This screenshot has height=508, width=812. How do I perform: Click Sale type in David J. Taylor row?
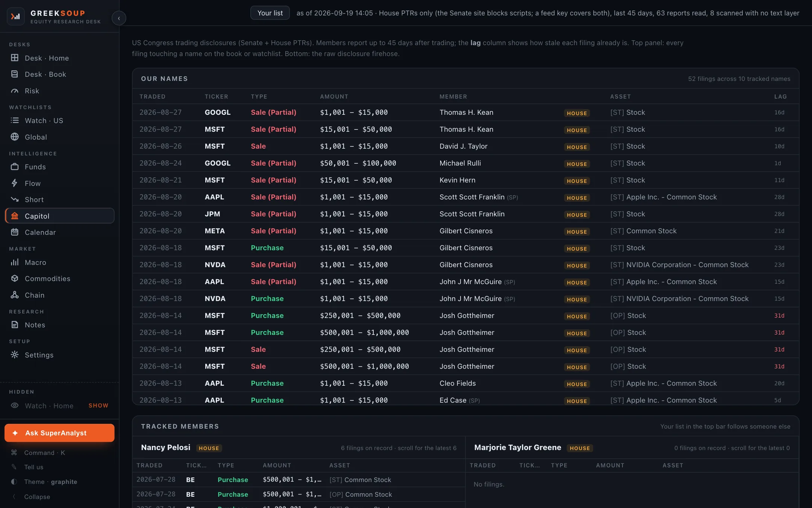[x=258, y=146]
